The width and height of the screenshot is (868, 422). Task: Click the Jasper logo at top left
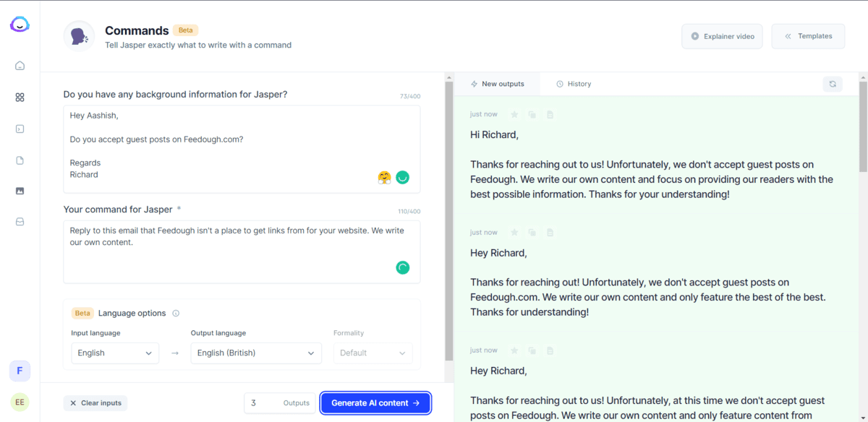tap(20, 25)
